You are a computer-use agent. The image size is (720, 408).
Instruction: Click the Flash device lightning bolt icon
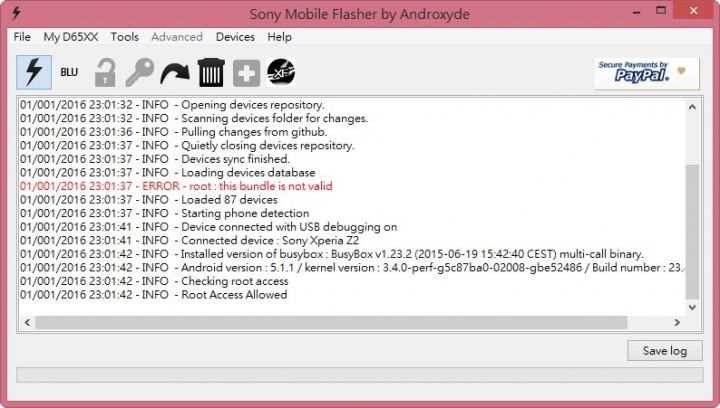tap(34, 73)
